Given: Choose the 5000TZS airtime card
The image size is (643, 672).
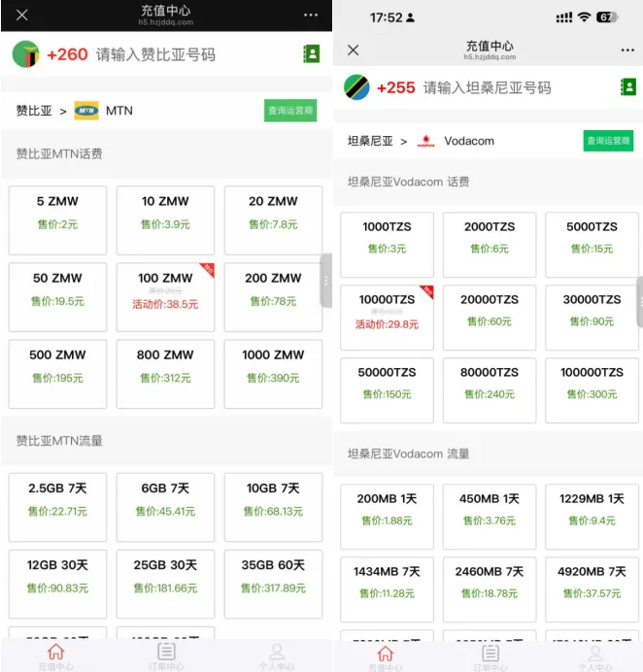Looking at the screenshot, I should click(x=592, y=245).
